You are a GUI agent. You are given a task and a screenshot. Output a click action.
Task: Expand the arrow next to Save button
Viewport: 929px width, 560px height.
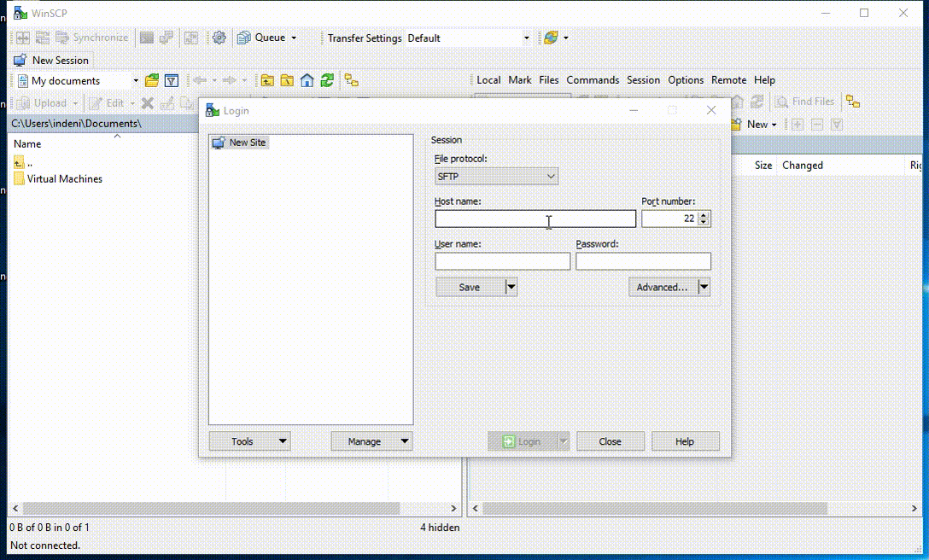[511, 288]
